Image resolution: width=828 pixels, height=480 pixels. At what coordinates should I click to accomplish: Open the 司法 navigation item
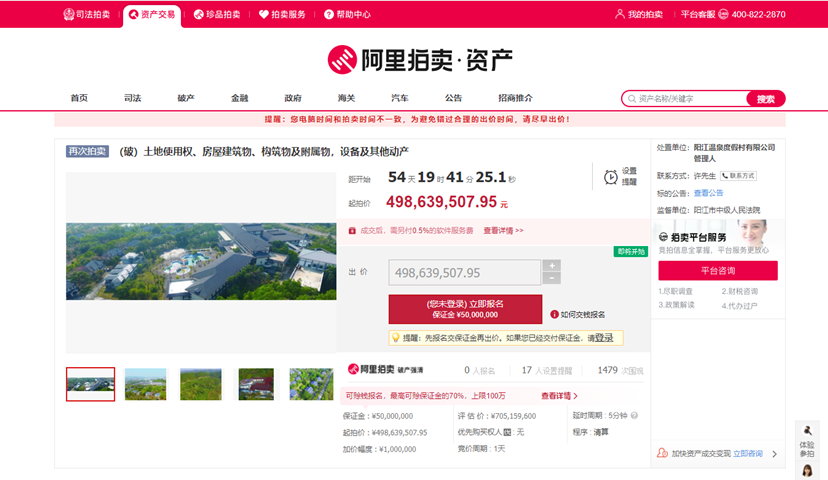pyautogui.click(x=133, y=98)
